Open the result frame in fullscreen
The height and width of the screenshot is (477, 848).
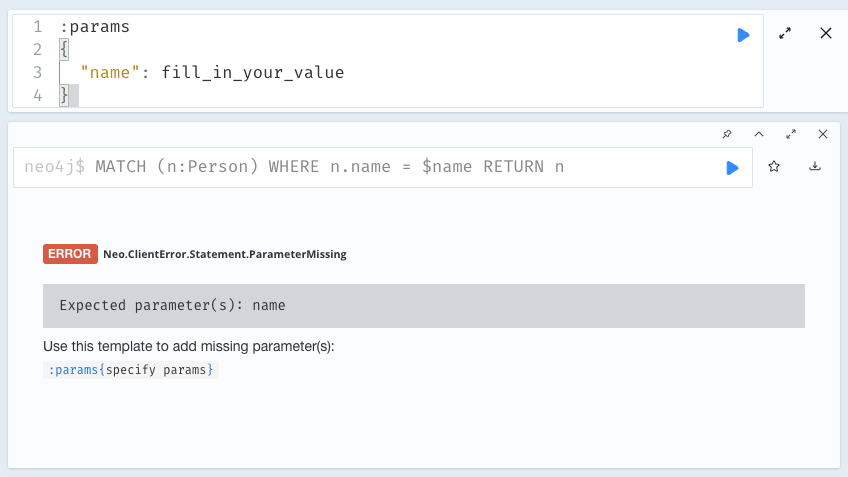point(791,134)
